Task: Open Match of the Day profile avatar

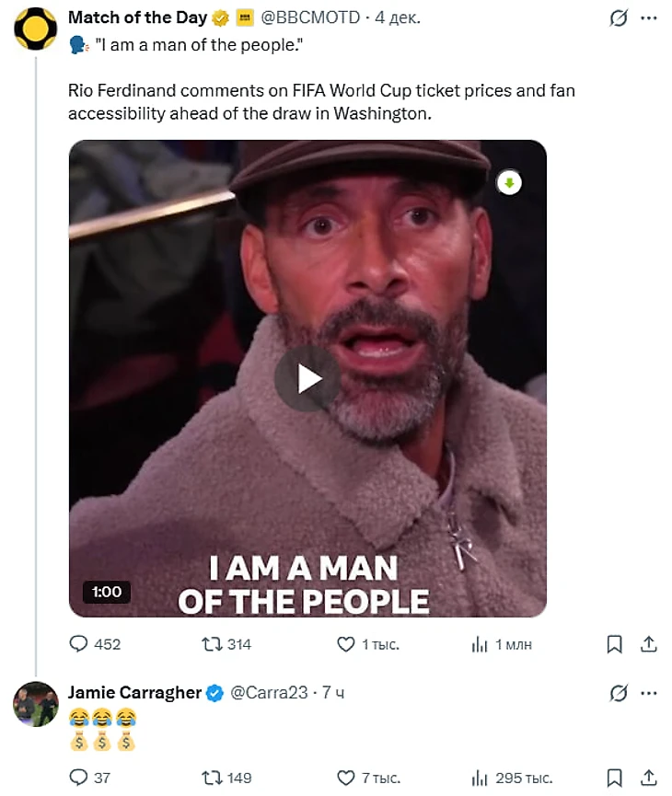Action: pos(36,29)
